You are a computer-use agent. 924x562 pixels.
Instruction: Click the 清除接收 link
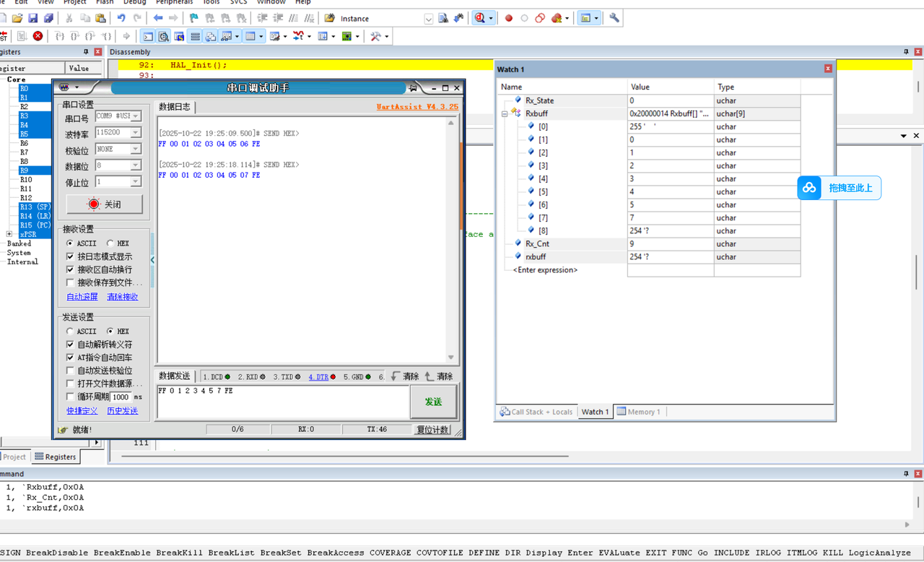(122, 297)
